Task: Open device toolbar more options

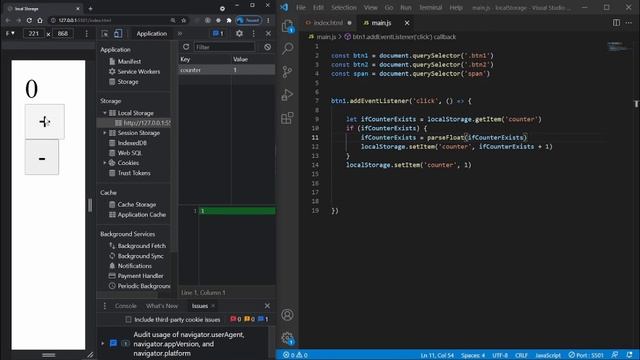Action: 87,33
